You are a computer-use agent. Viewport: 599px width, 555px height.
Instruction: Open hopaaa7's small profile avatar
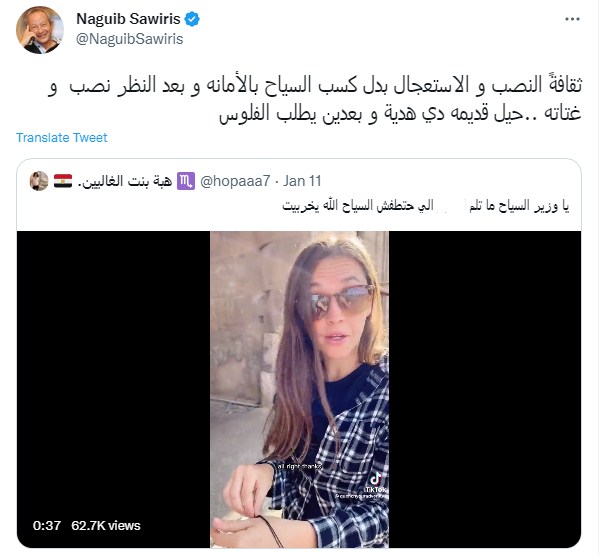point(39,181)
